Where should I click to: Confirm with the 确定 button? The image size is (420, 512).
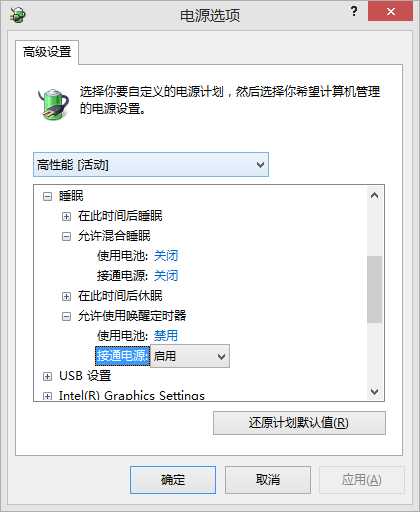click(x=173, y=480)
